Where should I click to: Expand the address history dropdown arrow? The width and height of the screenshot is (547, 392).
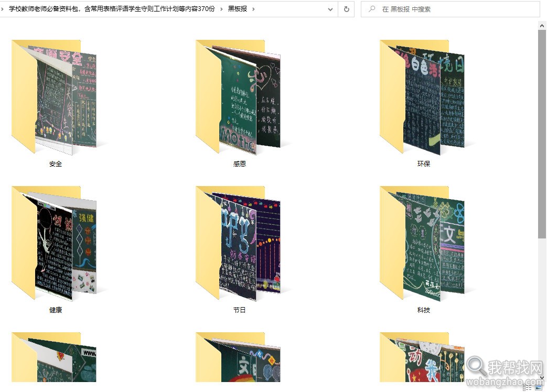click(330, 9)
